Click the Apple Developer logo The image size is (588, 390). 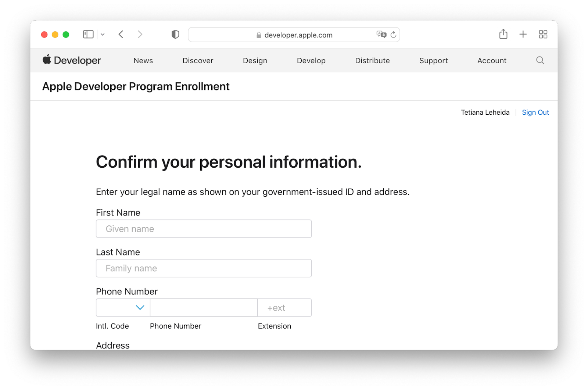pos(72,60)
